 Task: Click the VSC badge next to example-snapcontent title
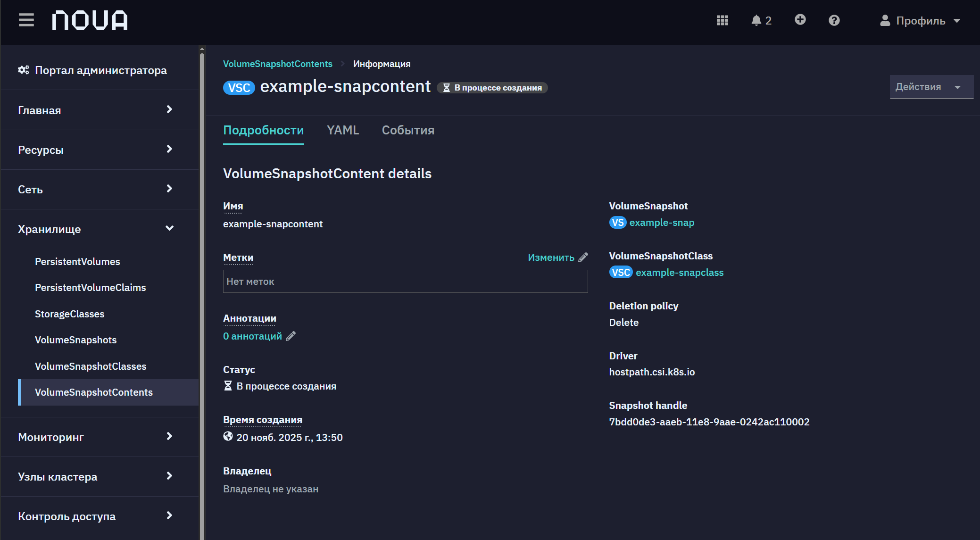(x=239, y=88)
